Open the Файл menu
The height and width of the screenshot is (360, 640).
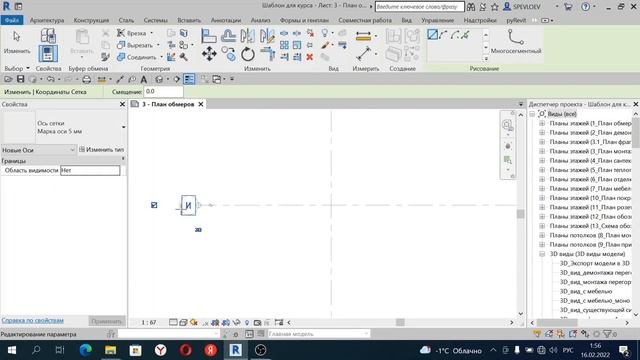coord(12,20)
